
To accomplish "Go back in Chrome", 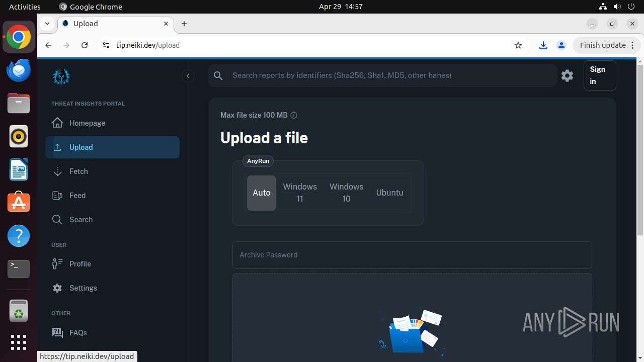I will (48, 45).
